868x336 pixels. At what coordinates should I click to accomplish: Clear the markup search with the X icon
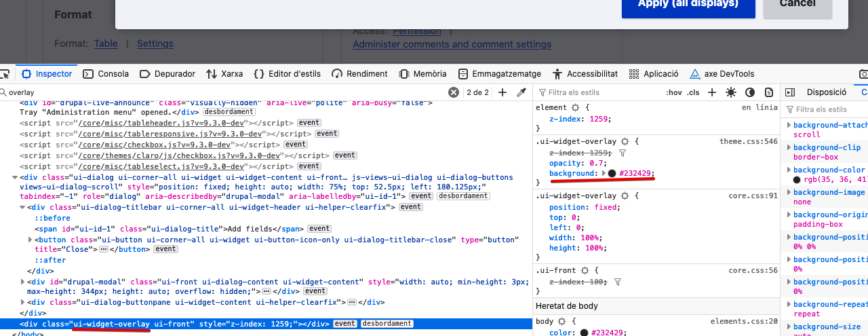pyautogui.click(x=453, y=92)
